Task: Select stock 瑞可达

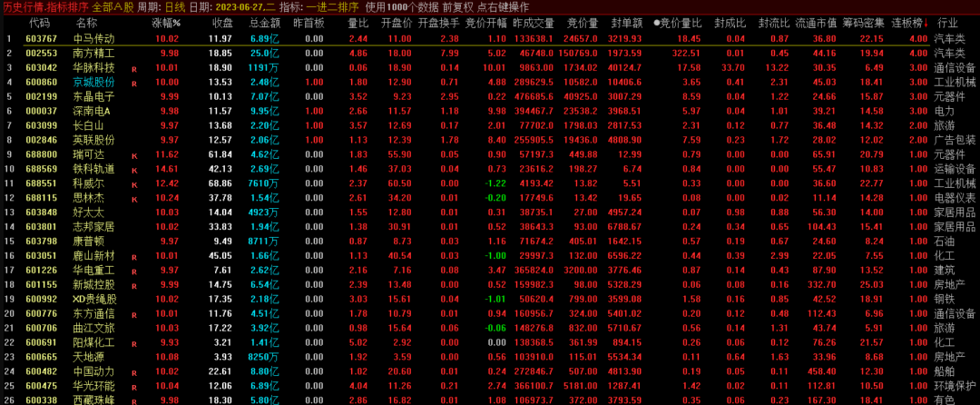Action: click(89, 154)
